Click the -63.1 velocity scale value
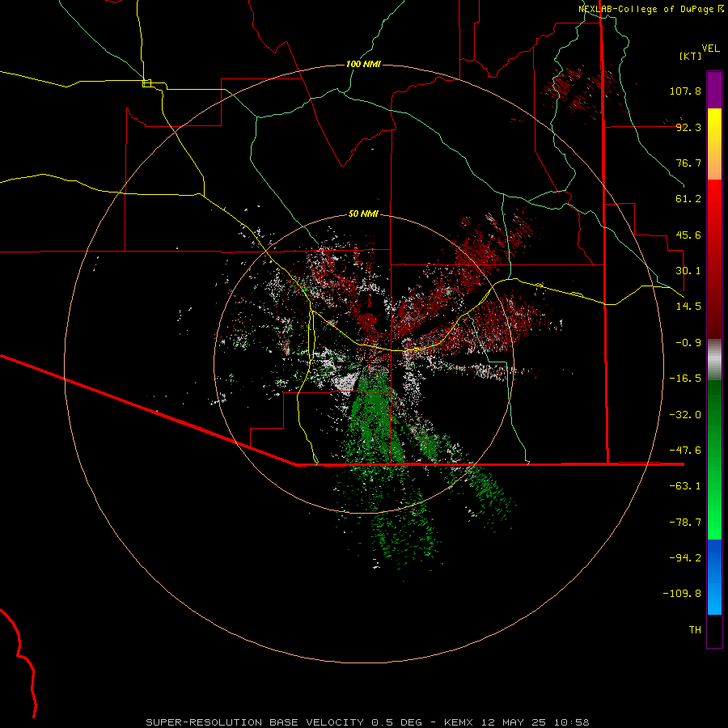728x728 pixels. point(685,486)
